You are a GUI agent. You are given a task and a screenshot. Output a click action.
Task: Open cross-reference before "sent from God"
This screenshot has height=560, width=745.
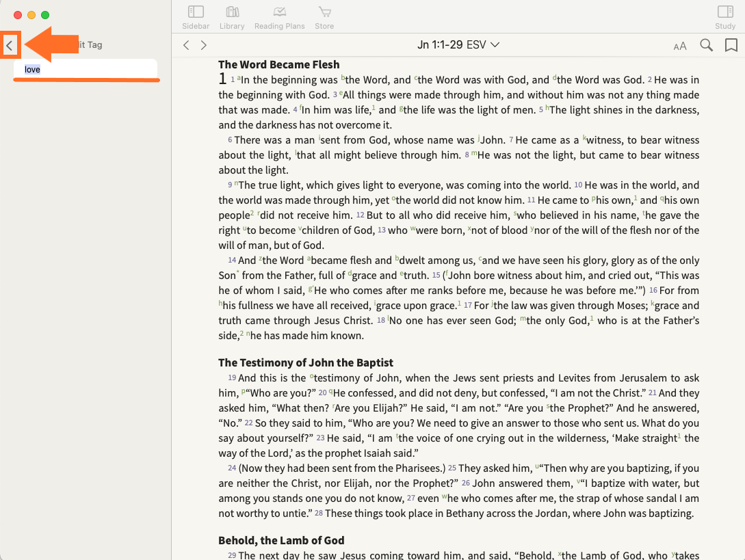click(x=319, y=139)
